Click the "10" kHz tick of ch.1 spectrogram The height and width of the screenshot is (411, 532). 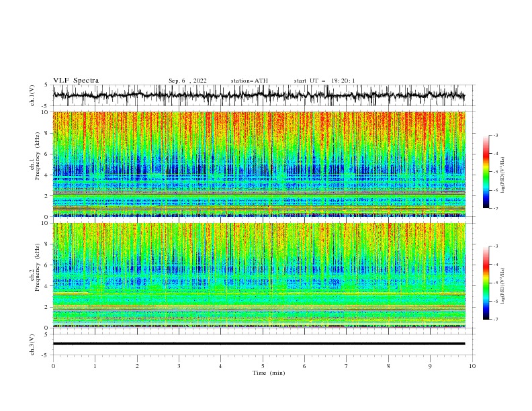tap(46, 112)
